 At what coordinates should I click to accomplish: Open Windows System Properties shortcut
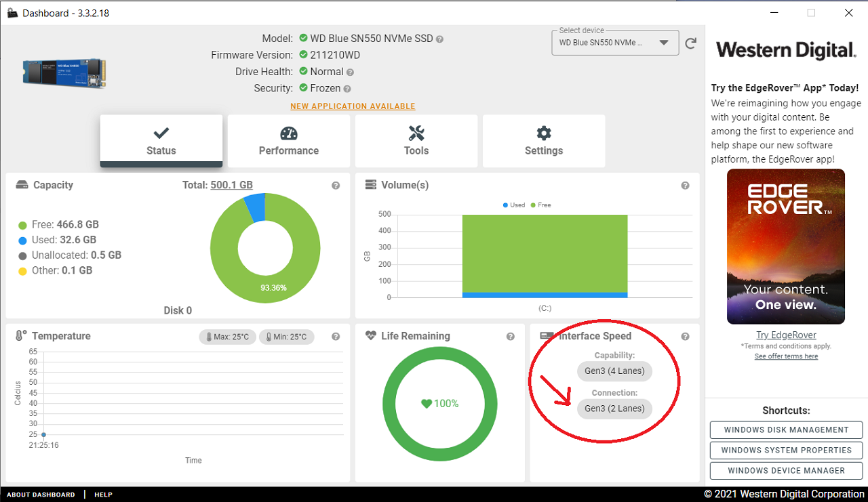point(787,451)
